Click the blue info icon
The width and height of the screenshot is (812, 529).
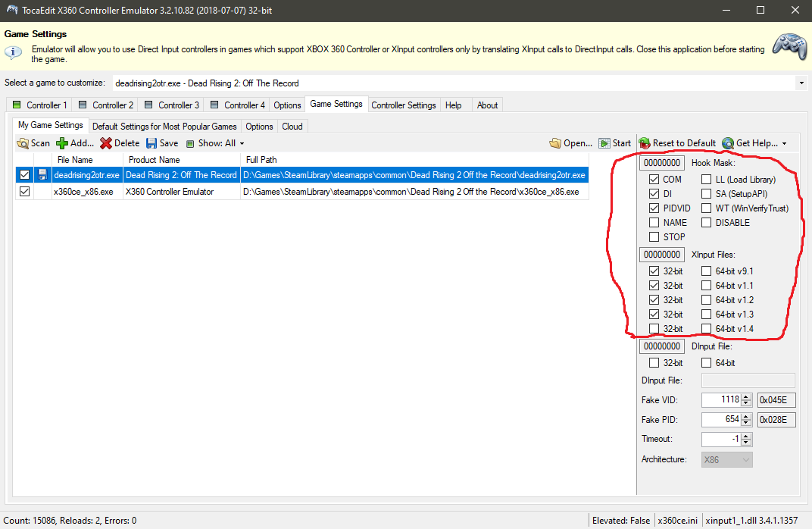(13, 52)
